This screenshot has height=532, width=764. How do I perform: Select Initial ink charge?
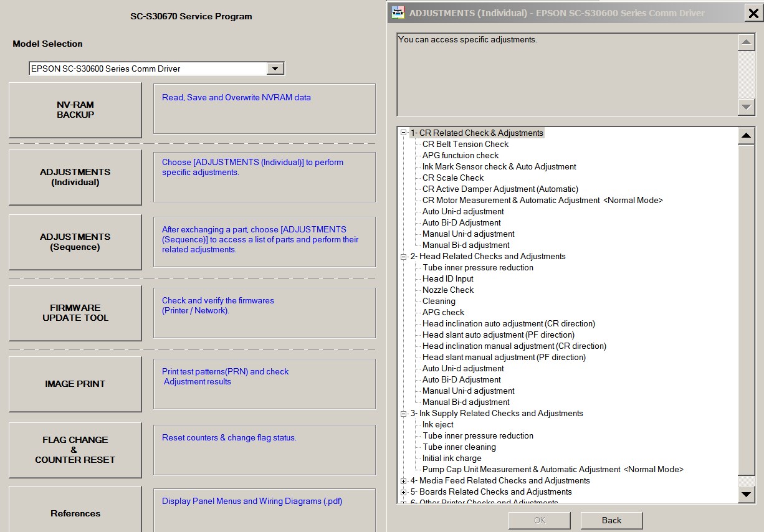click(452, 458)
